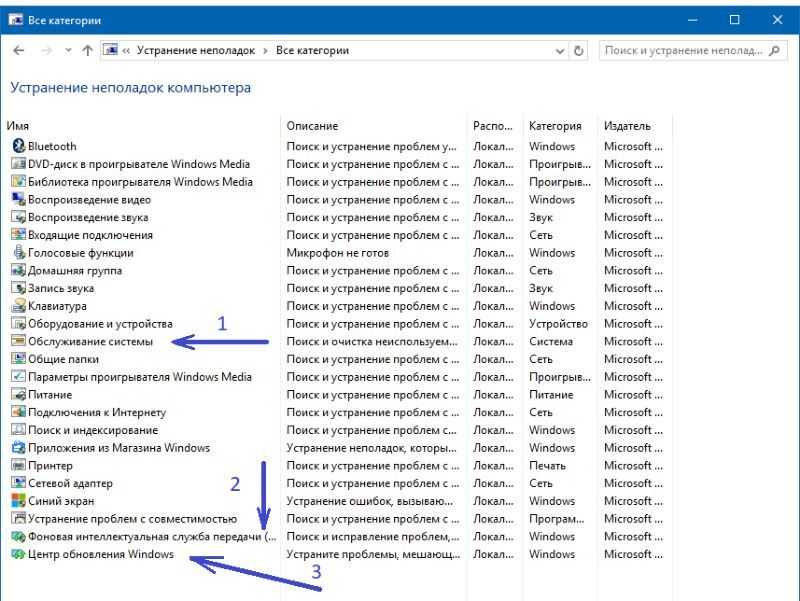This screenshot has height=601, width=800.
Task: Select the Система category cell
Action: 551,341
